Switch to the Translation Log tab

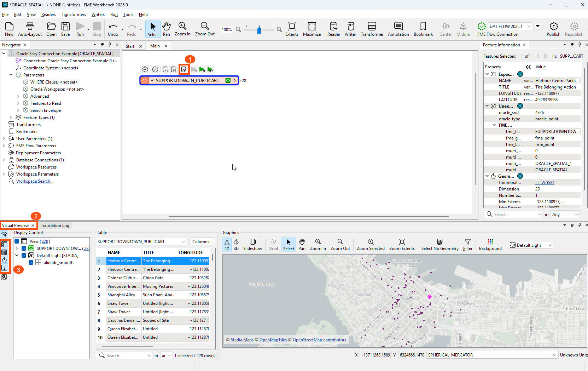[55, 225]
